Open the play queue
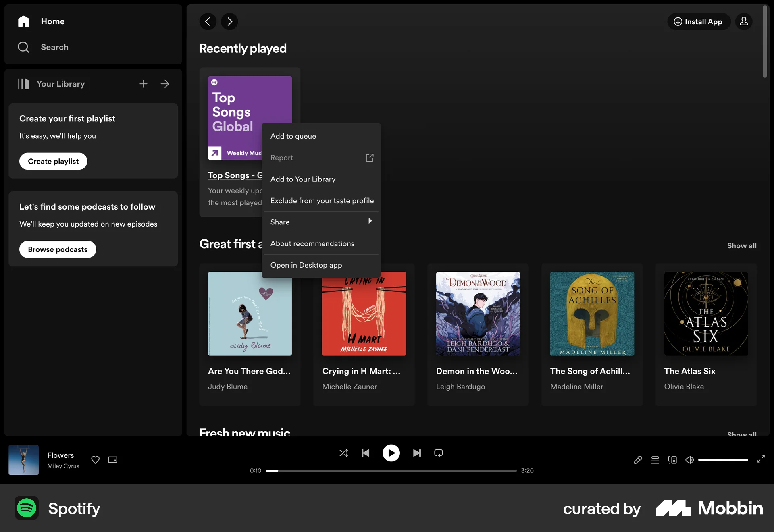 click(x=655, y=459)
